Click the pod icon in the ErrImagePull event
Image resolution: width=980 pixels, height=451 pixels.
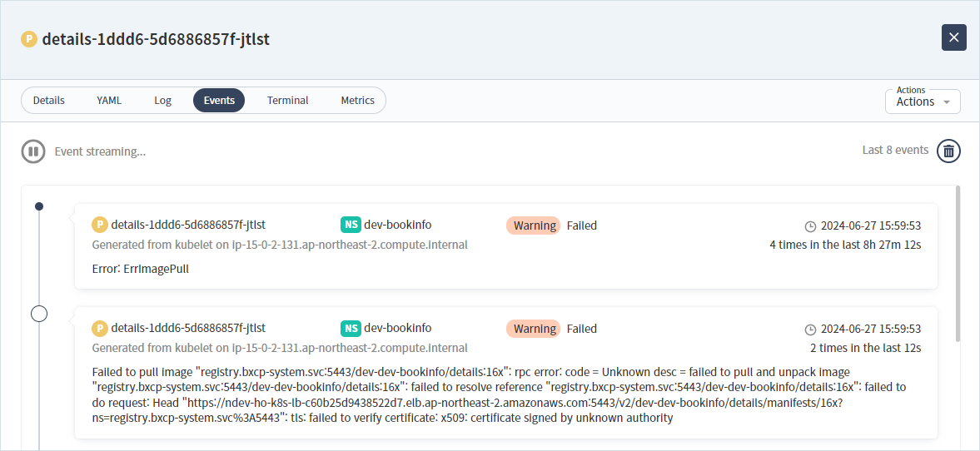pyautogui.click(x=99, y=224)
